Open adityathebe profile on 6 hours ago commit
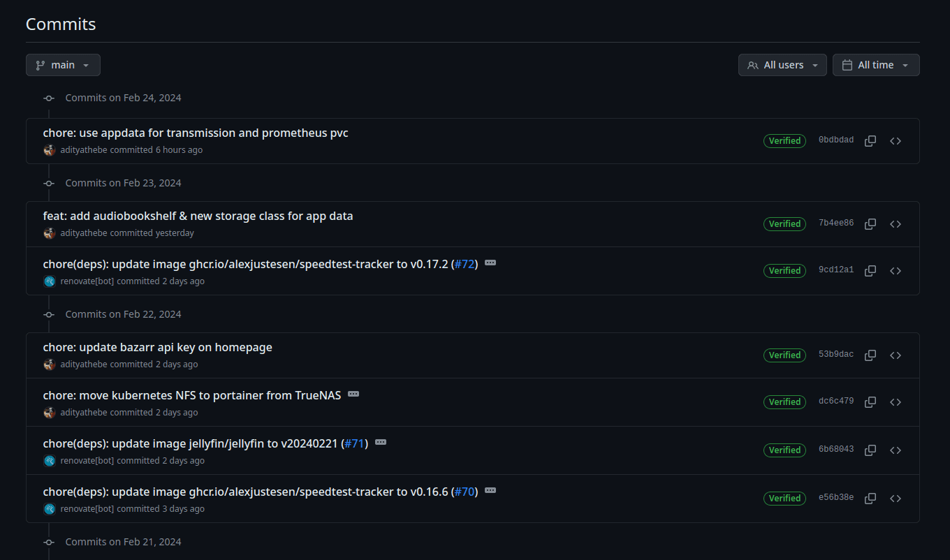Screen dimensions: 950x560 84,150
